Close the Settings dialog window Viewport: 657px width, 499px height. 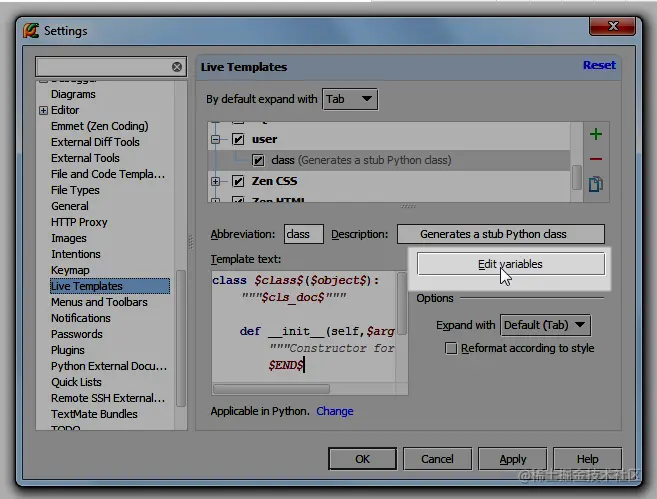pyautogui.click(x=612, y=26)
